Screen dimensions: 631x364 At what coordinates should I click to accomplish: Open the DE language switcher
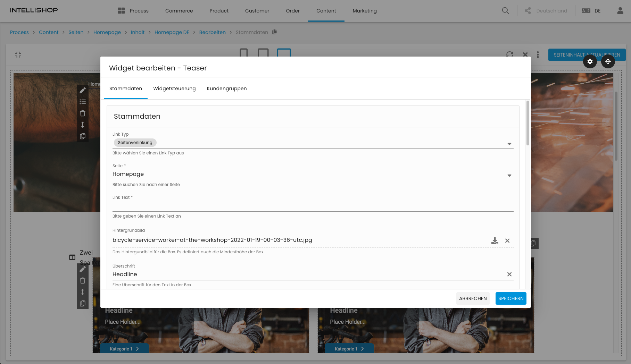(591, 11)
